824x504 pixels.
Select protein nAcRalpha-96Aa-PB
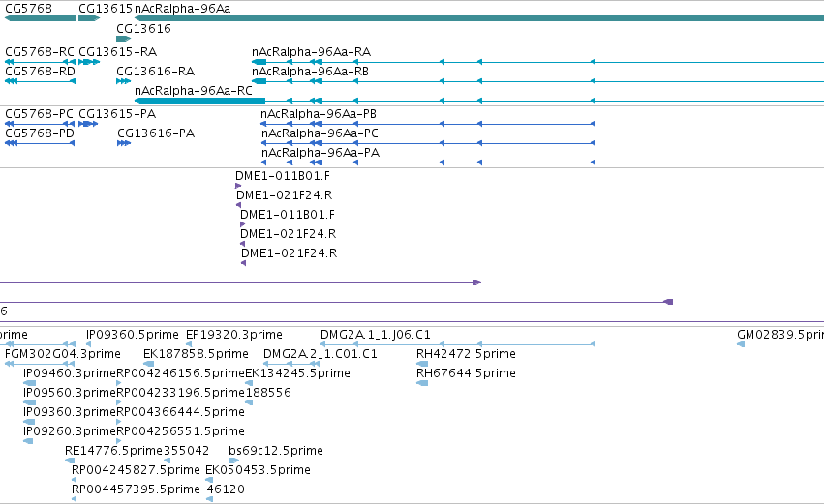319,114
